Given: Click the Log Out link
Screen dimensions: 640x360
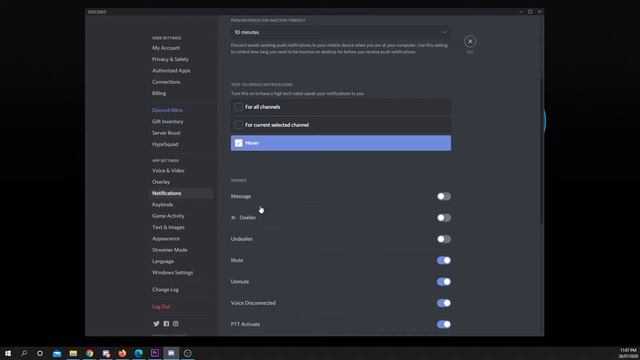Looking at the screenshot, I should tap(161, 307).
